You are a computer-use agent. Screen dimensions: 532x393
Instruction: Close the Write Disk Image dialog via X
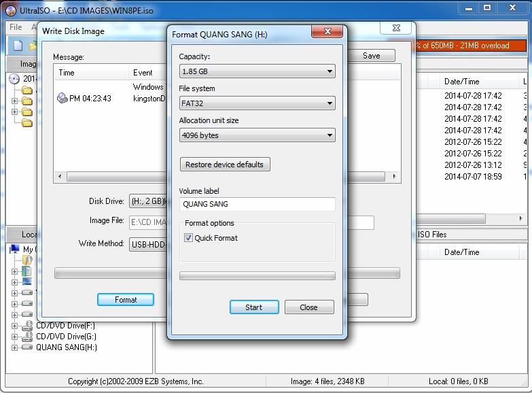(x=396, y=28)
